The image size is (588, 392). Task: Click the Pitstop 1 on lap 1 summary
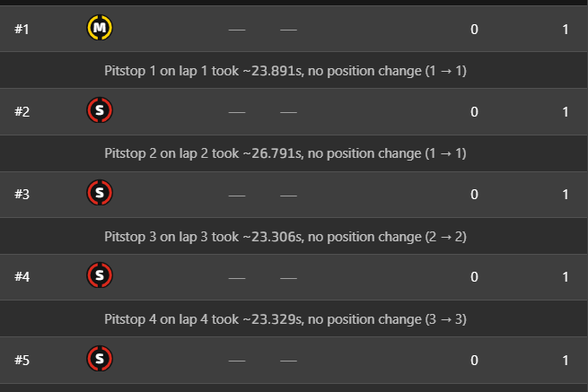pyautogui.click(x=285, y=70)
